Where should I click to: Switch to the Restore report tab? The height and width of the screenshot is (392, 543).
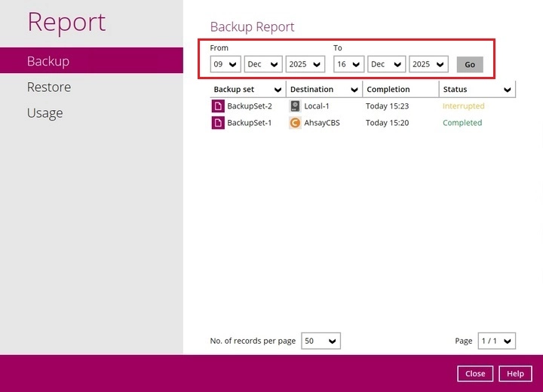coord(49,87)
